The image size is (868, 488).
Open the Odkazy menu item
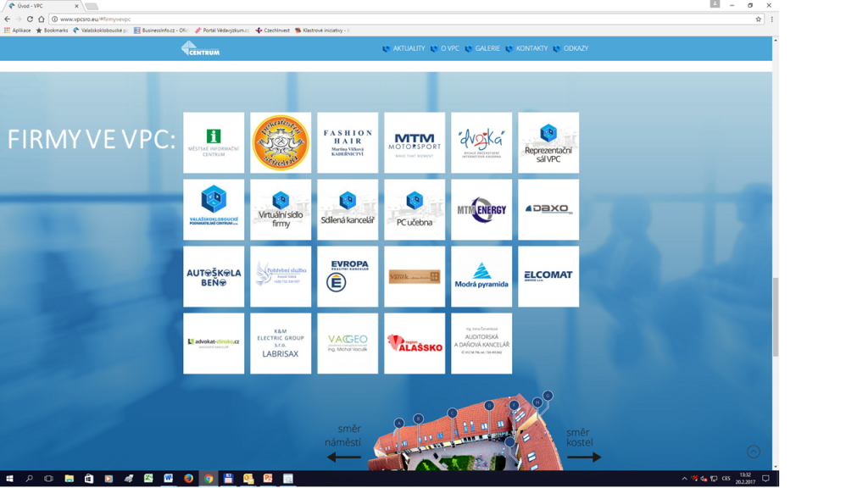(576, 48)
